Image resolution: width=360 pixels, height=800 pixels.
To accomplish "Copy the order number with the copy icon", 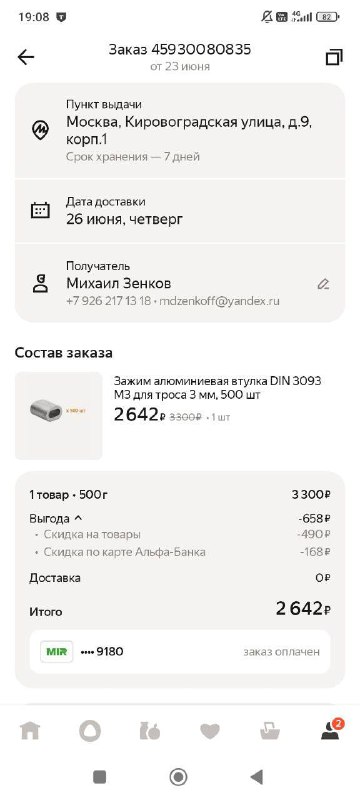I will point(334,57).
